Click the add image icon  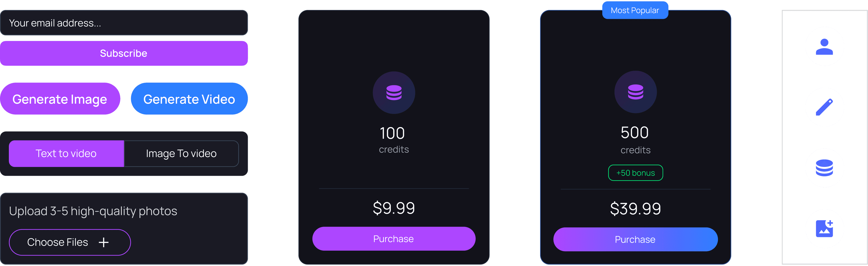pyautogui.click(x=824, y=229)
